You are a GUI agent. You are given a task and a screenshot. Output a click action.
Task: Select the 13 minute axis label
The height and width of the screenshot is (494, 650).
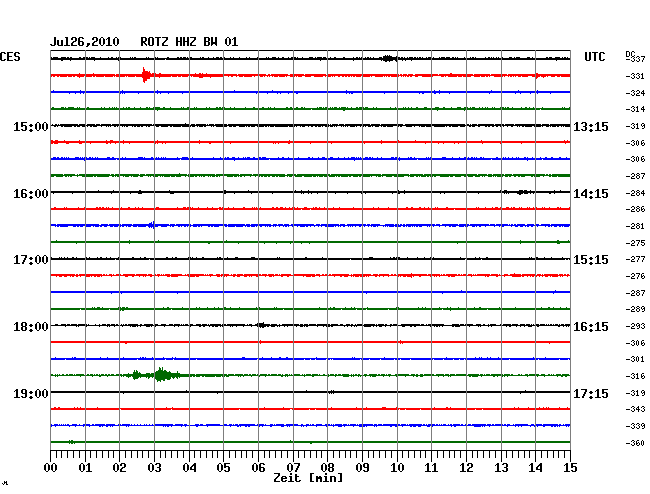501,468
